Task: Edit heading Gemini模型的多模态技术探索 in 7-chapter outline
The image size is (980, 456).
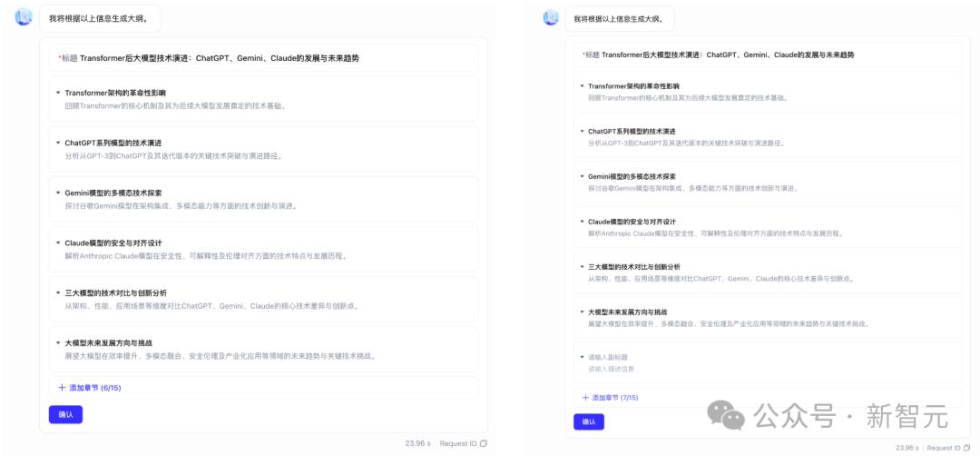Action: coord(632,176)
